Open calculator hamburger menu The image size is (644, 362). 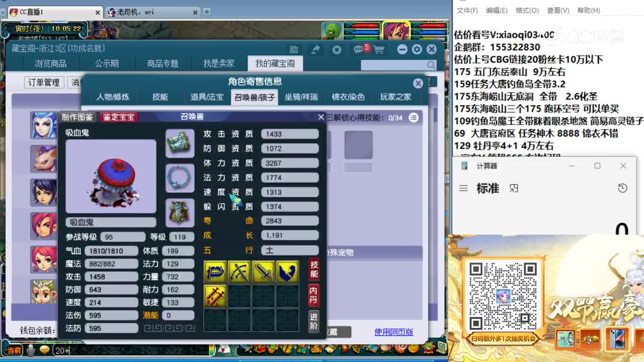(x=463, y=188)
